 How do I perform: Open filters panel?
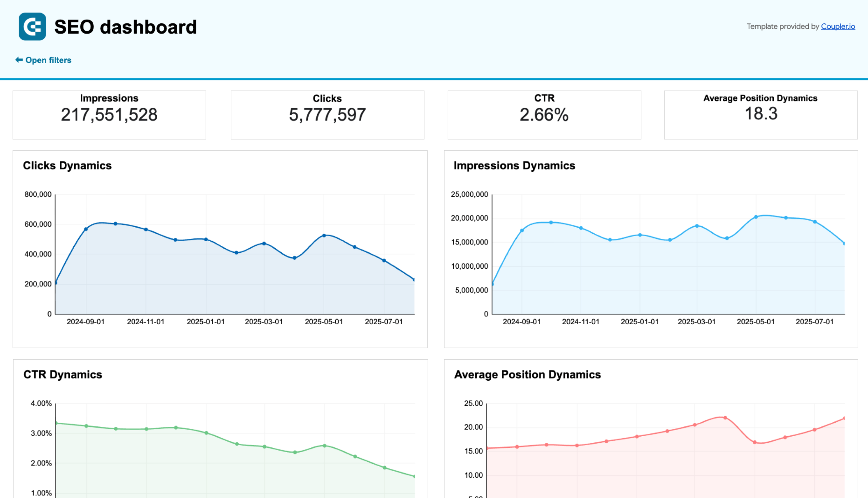tap(48, 60)
